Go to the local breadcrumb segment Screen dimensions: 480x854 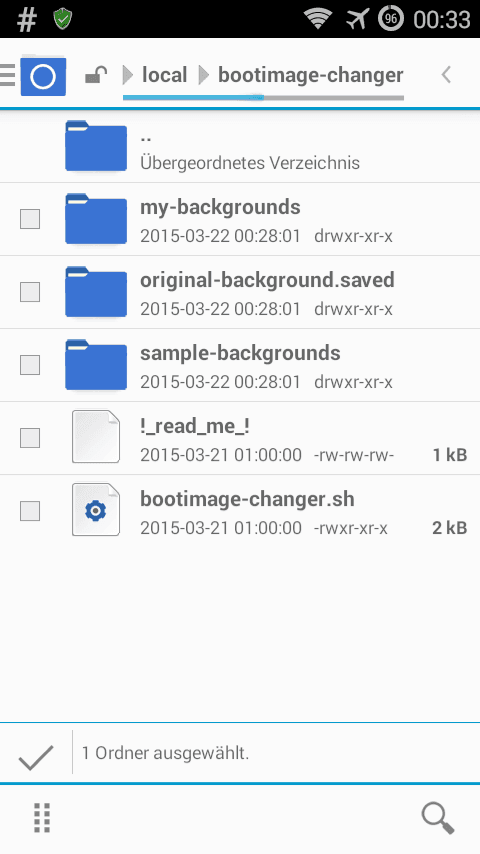pos(165,75)
